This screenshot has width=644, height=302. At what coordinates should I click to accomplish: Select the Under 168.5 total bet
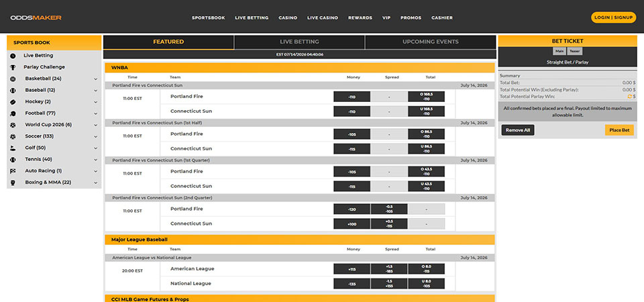coord(427,111)
